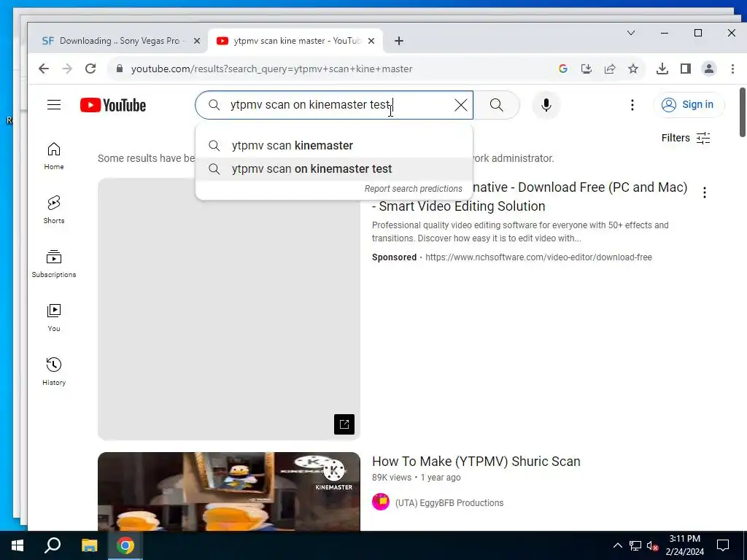View site information via the lock icon
Image resolution: width=747 pixels, height=560 pixels.
[x=120, y=69]
